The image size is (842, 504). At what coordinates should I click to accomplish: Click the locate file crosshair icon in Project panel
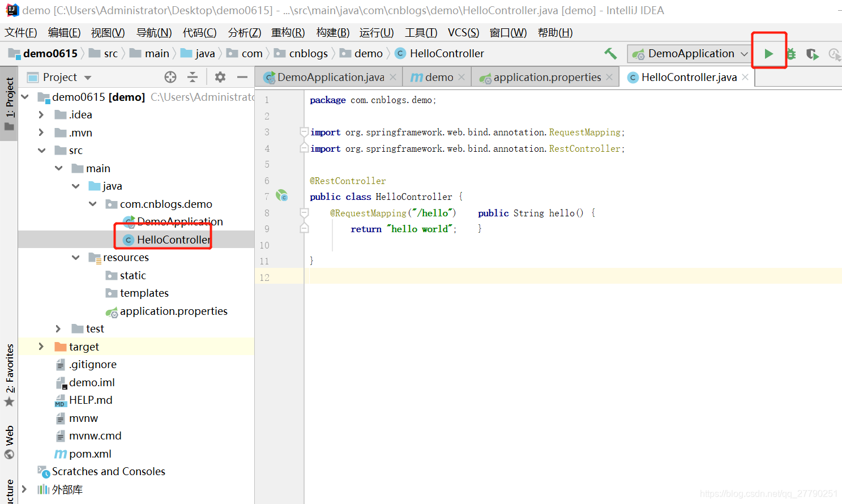[x=170, y=77]
